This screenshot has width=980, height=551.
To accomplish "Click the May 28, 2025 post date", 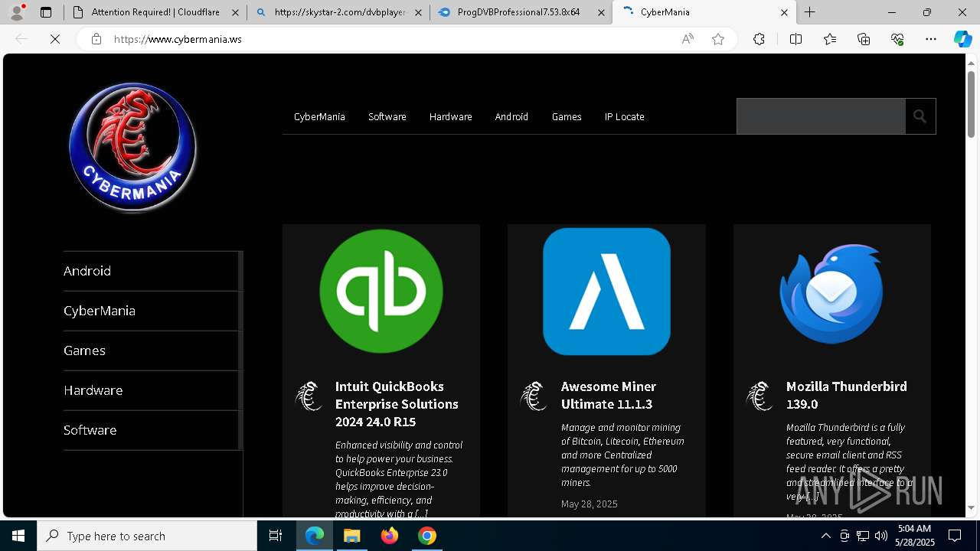I will (590, 504).
